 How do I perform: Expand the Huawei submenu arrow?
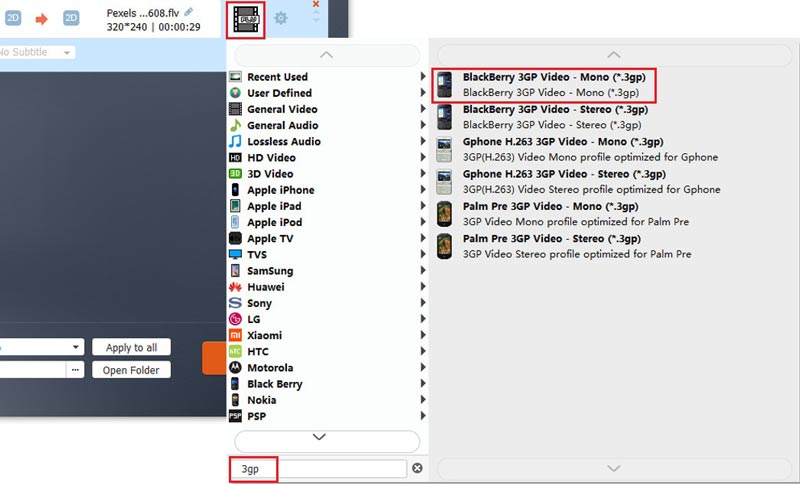coord(423,287)
